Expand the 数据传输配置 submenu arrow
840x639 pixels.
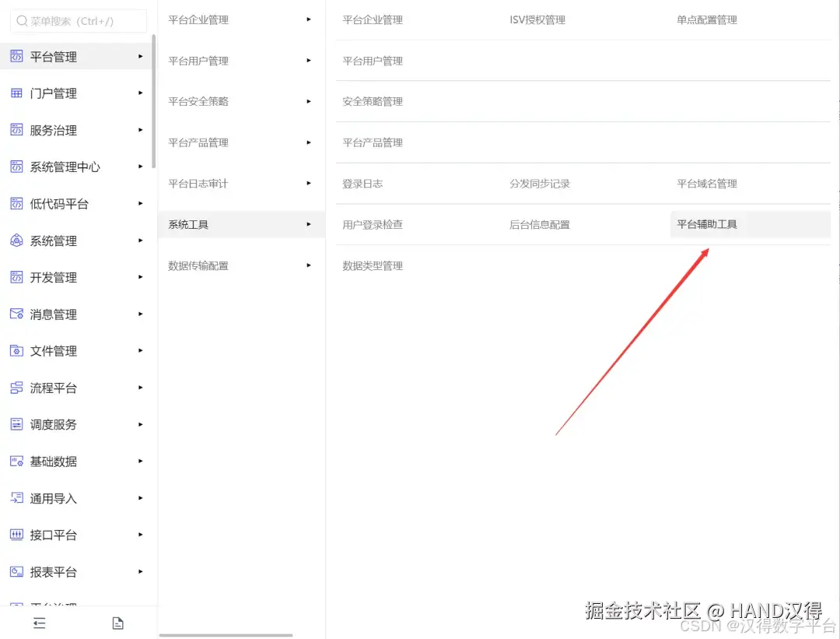[x=309, y=265]
